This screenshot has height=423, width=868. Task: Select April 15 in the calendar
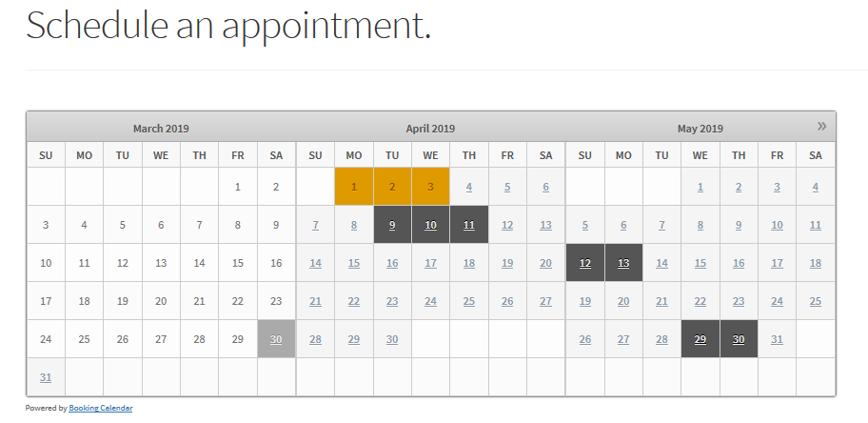click(x=354, y=263)
